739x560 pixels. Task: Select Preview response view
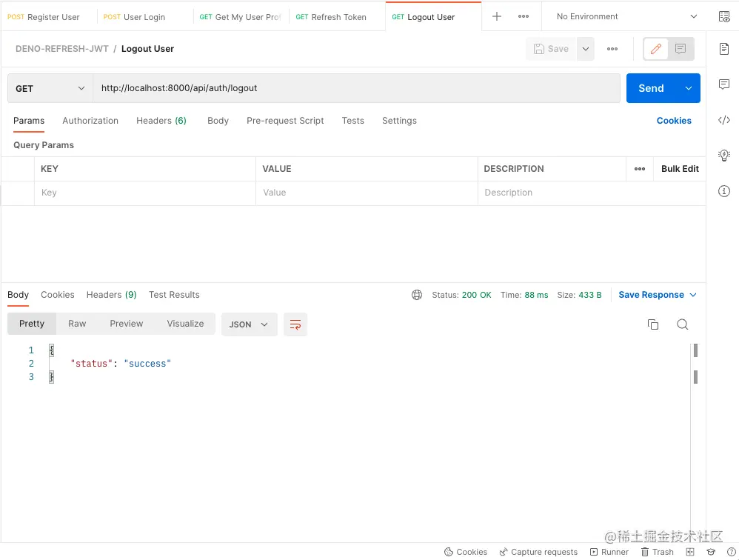click(x=127, y=324)
